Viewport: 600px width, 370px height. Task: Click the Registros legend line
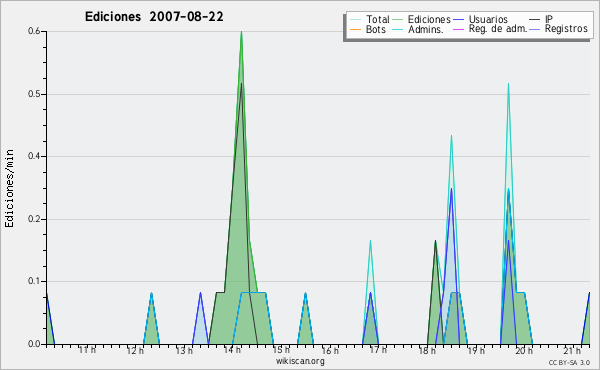click(x=535, y=29)
